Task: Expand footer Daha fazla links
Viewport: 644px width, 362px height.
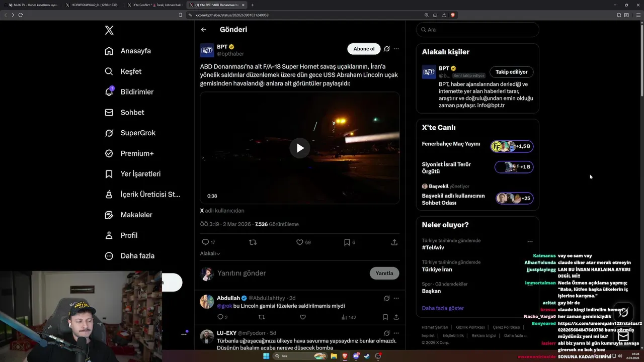Action: [516, 335]
